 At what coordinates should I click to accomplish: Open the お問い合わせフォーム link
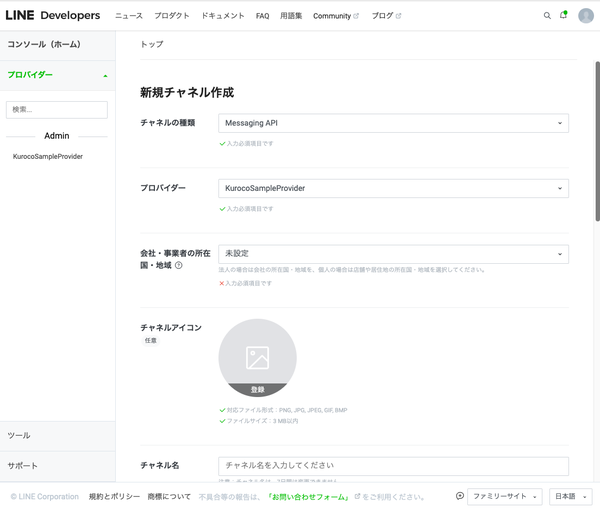click(308, 497)
